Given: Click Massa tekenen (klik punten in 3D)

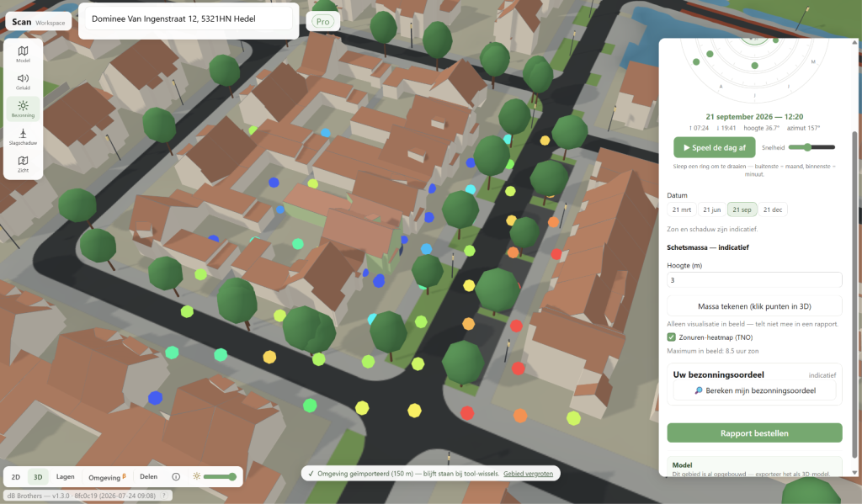Looking at the screenshot, I should (754, 306).
